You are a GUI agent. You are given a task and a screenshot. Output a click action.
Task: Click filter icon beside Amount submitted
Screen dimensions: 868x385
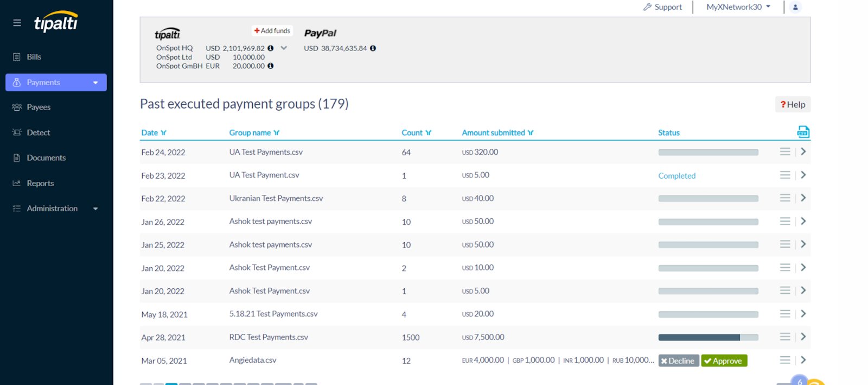coord(531,133)
